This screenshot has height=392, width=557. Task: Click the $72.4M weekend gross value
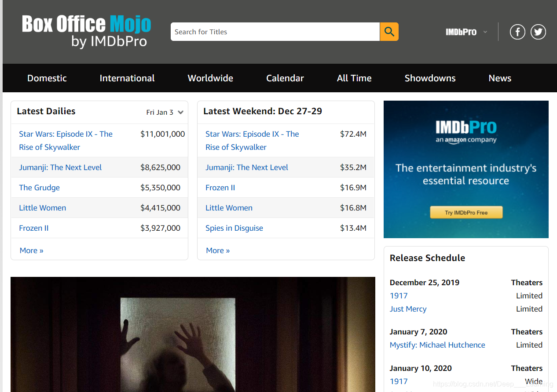pos(353,134)
